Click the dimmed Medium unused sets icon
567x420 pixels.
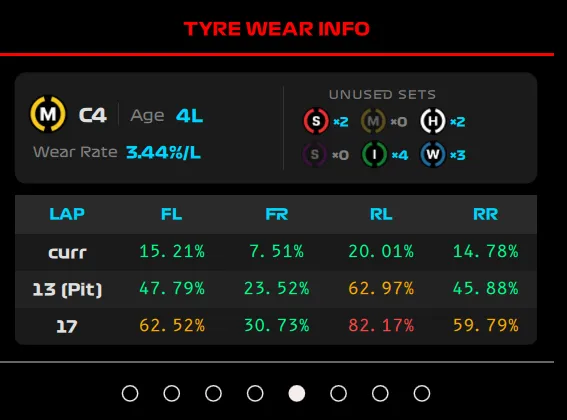[373, 121]
